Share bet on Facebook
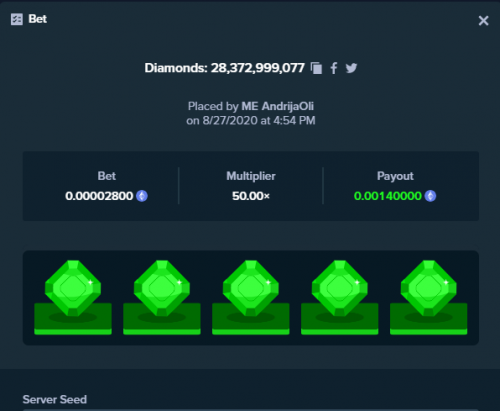The width and height of the screenshot is (500, 411). pyautogui.click(x=334, y=68)
